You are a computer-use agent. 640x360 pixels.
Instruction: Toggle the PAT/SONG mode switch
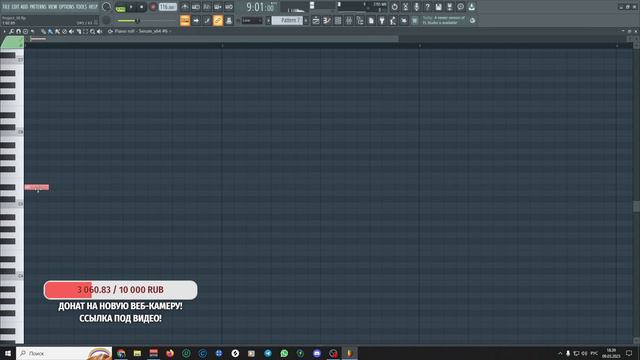[121, 8]
